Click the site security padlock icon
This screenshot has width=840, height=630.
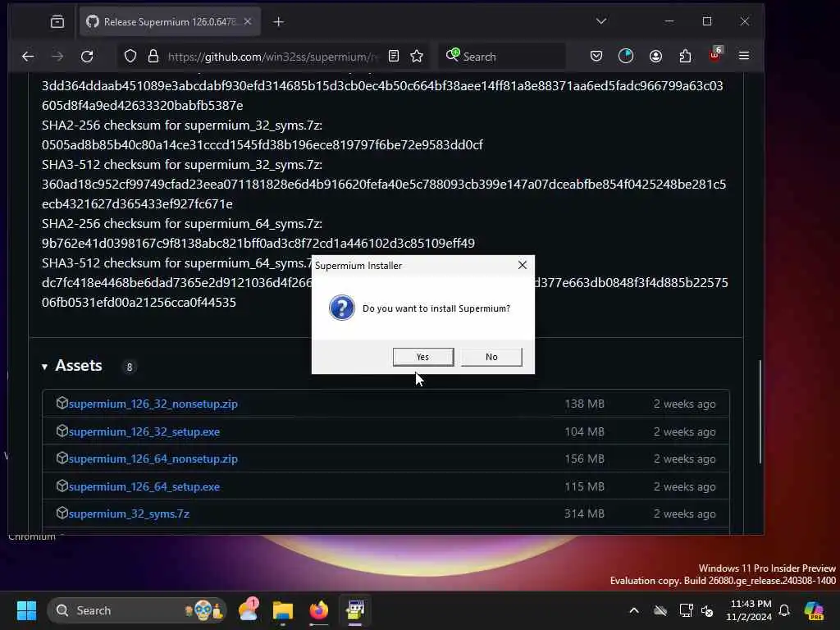point(153,57)
